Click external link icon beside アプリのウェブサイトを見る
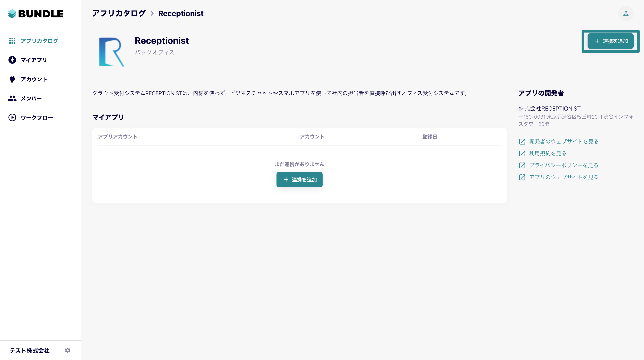Image resolution: width=644 pixels, height=360 pixels. pyautogui.click(x=522, y=177)
